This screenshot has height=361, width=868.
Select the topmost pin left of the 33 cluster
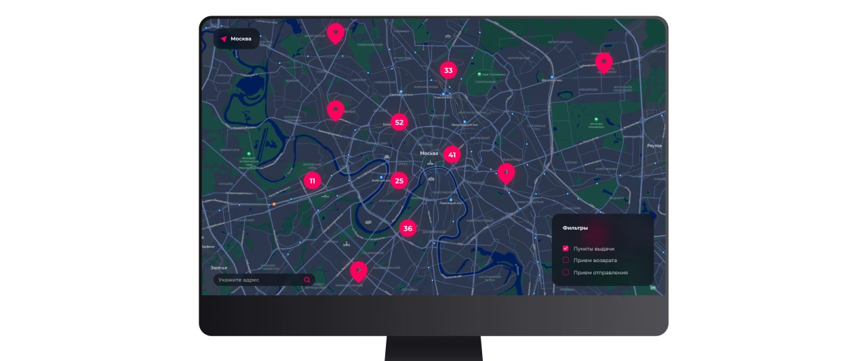pos(335,32)
